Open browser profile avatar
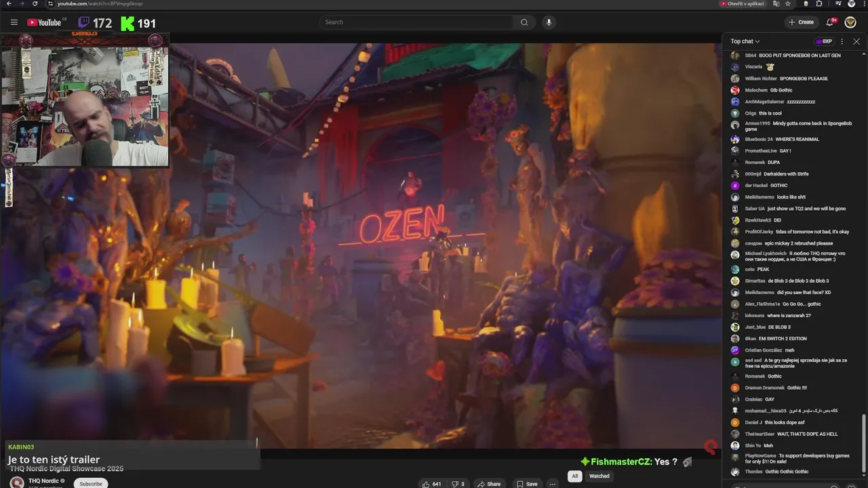This screenshot has width=868, height=488. 851,3
